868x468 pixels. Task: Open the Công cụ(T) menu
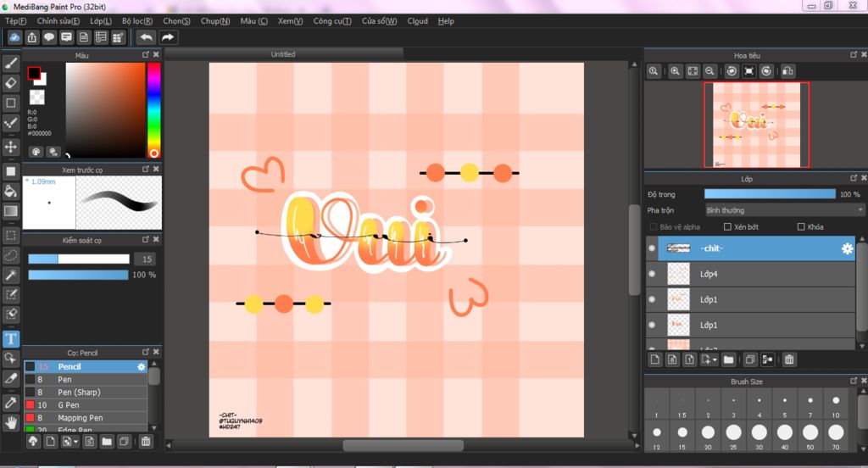tap(332, 21)
